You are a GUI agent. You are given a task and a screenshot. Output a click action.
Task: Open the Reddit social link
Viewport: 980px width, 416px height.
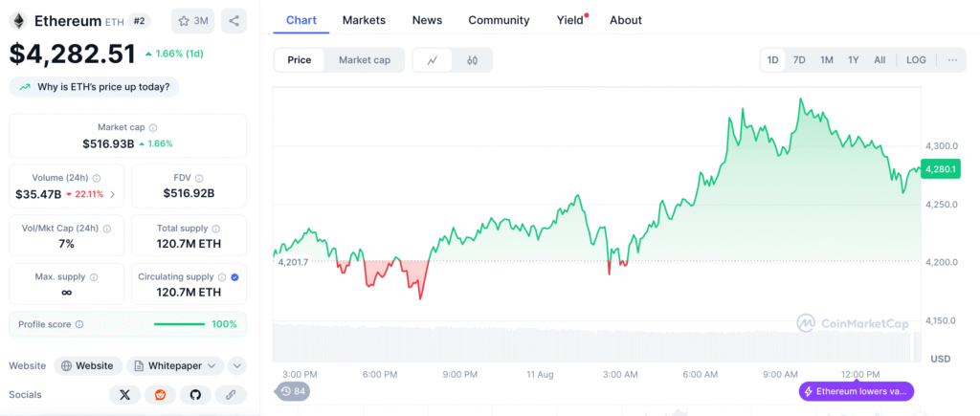(x=160, y=394)
